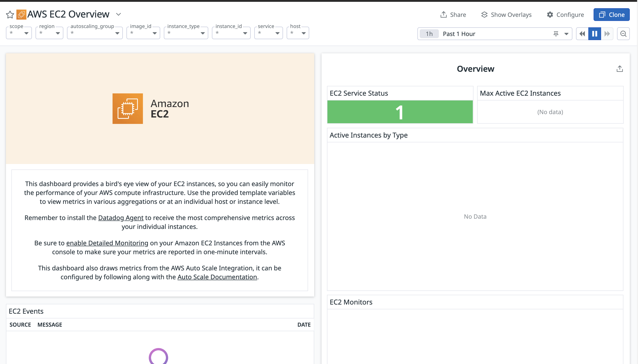
Task: Open the service variable dropdown
Action: click(x=268, y=33)
